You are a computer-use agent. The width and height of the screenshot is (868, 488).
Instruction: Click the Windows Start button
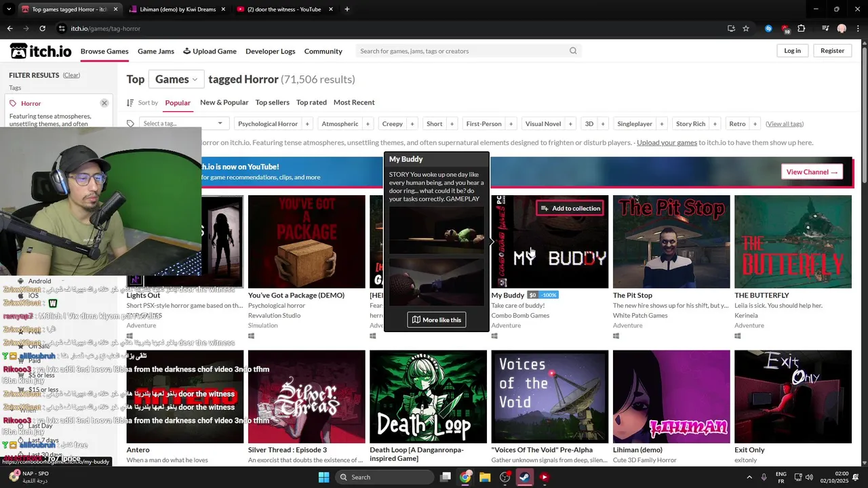324,477
